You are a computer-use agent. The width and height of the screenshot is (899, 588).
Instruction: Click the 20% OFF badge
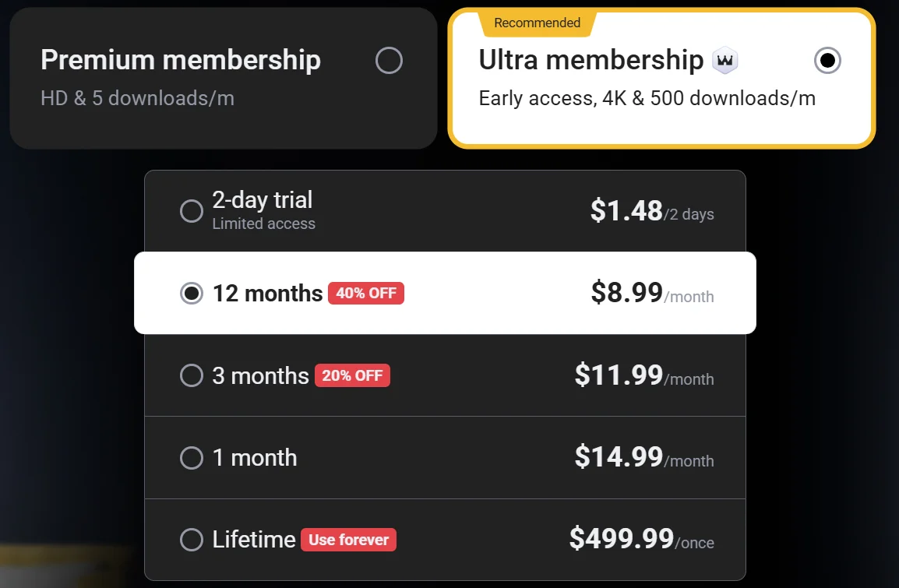coord(352,376)
